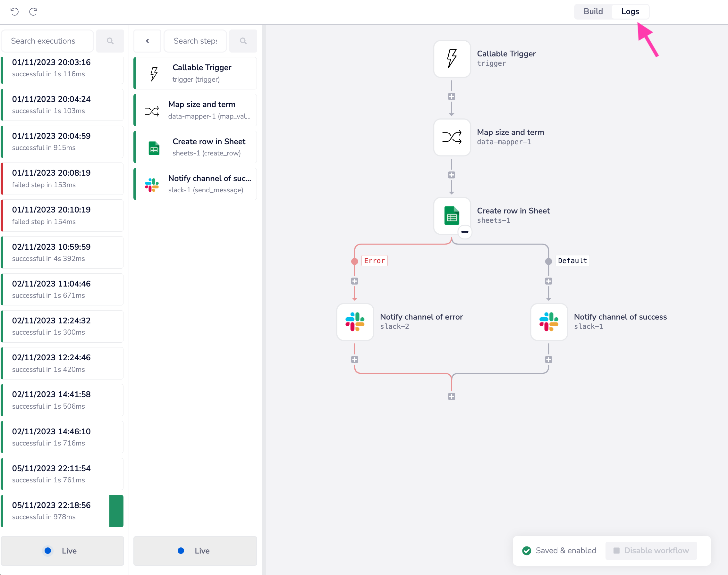Select the Notify channel of success node

549,322
